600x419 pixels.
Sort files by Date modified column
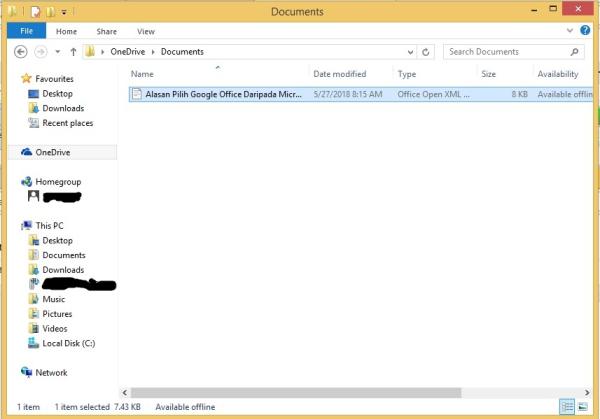tap(338, 74)
